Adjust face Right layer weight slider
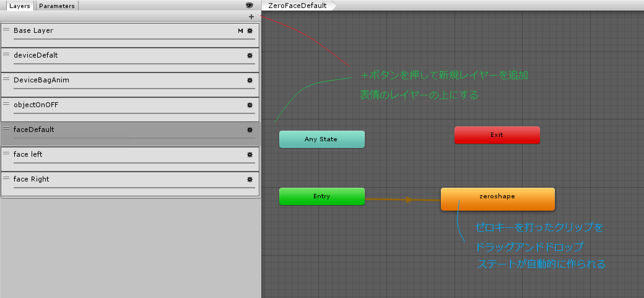Viewport: 644px width, 298px height. [134, 188]
